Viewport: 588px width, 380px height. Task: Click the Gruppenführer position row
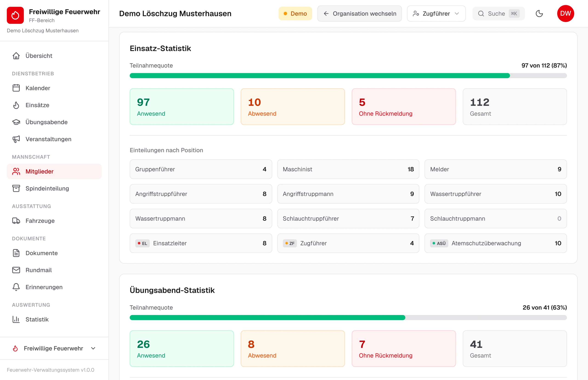(x=201, y=169)
